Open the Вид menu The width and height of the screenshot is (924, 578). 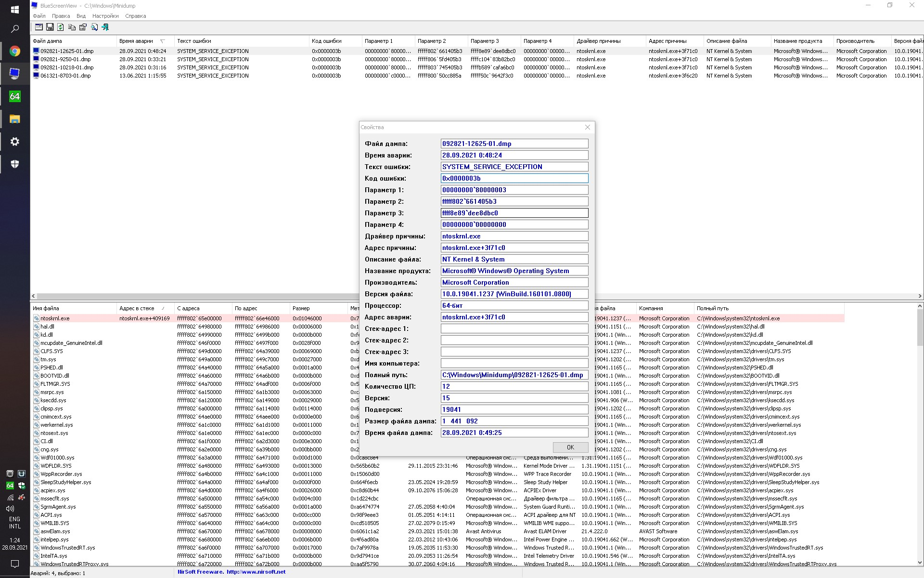pos(81,16)
